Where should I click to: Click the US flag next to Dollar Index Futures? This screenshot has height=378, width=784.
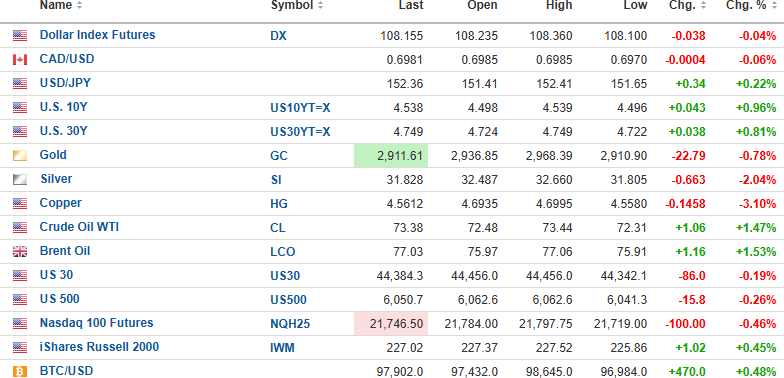(20, 36)
